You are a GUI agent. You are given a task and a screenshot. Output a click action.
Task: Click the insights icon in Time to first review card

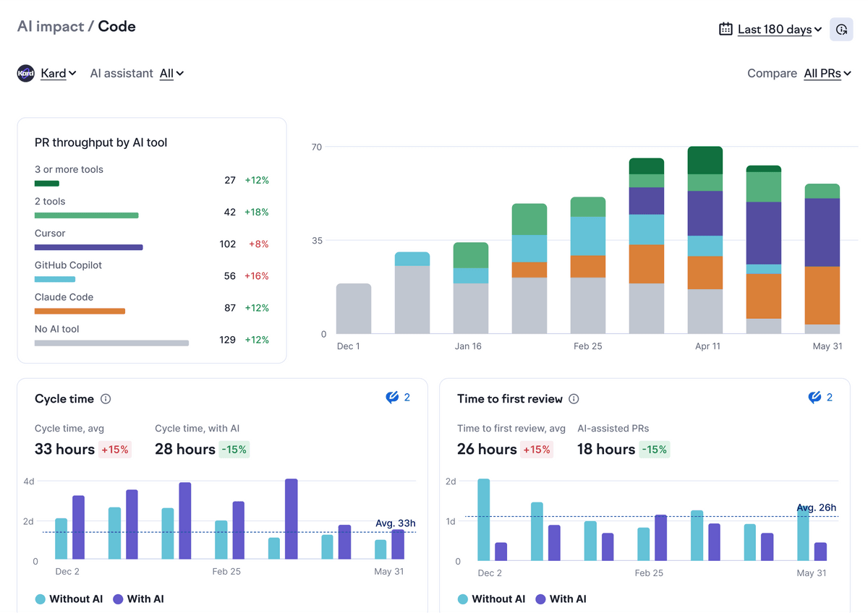pyautogui.click(x=815, y=398)
